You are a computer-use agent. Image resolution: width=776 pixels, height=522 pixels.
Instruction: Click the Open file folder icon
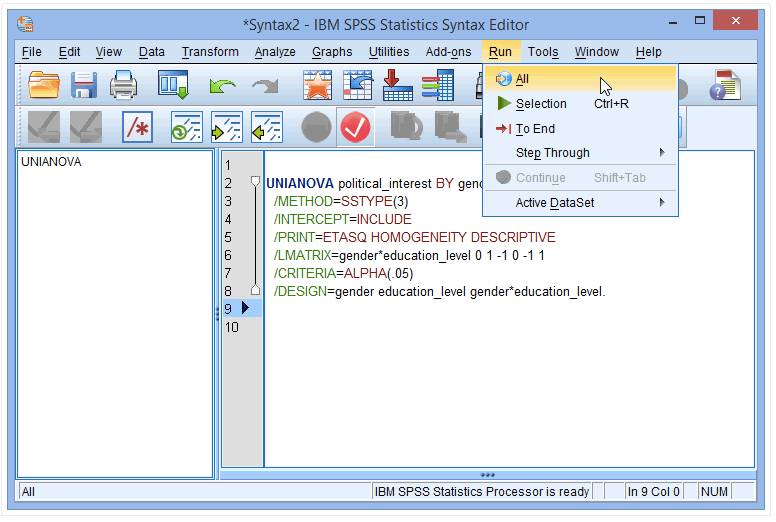44,85
